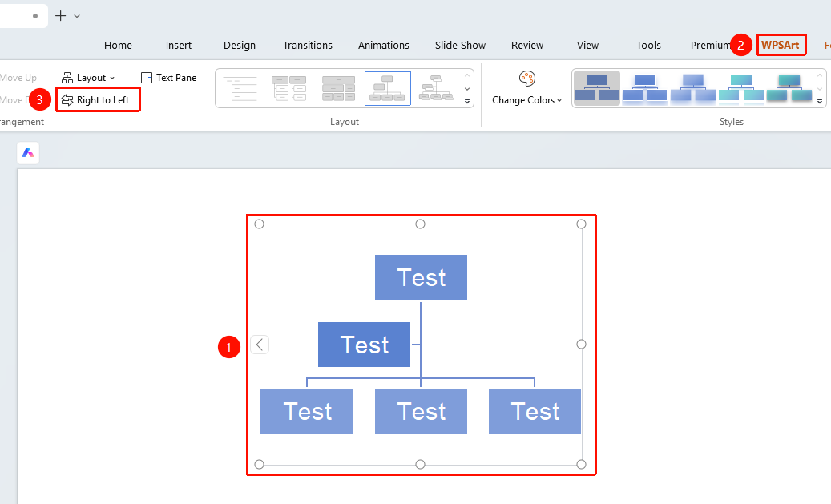This screenshot has height=504, width=831.
Task: Select the bottom-right Test box
Action: [535, 411]
